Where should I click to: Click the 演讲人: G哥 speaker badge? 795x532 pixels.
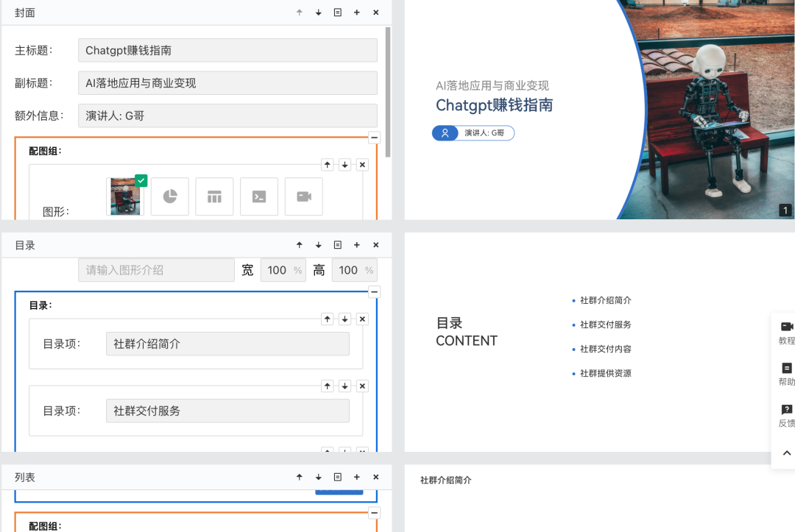[x=473, y=132]
